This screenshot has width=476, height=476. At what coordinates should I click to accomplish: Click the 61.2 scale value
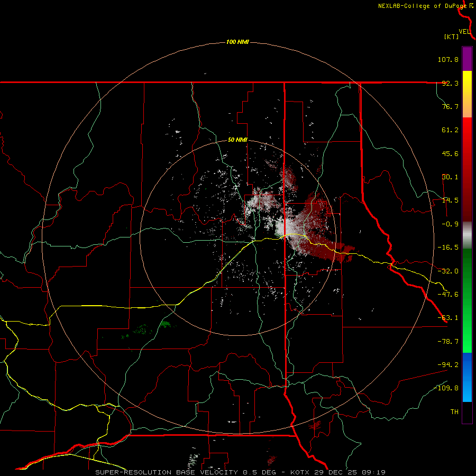coord(450,130)
